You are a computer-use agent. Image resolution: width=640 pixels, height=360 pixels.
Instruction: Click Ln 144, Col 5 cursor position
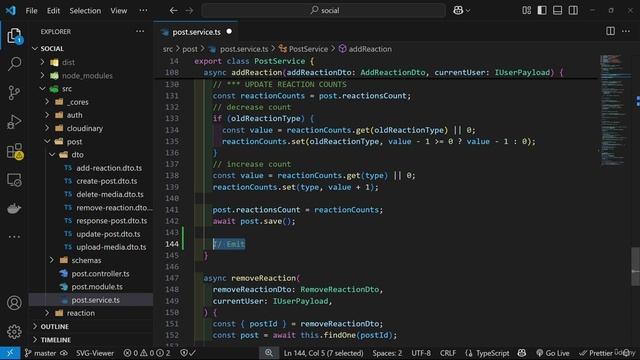323,353
